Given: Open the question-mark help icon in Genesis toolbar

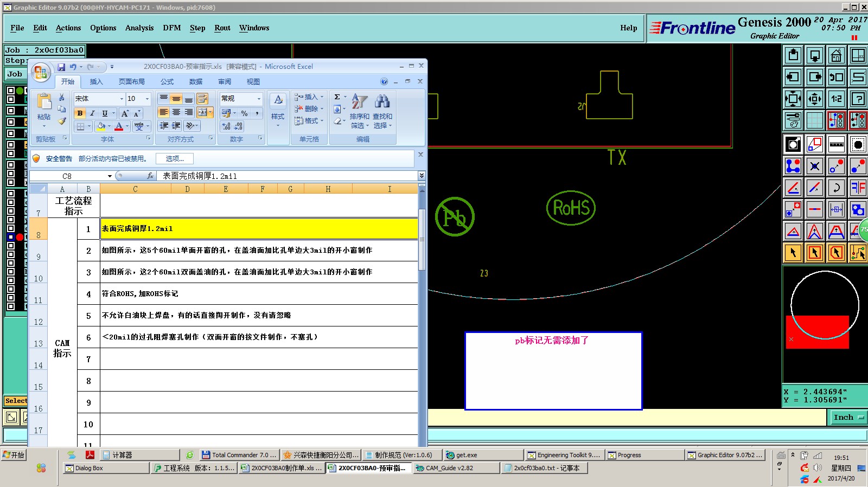Looking at the screenshot, I should point(858,99).
